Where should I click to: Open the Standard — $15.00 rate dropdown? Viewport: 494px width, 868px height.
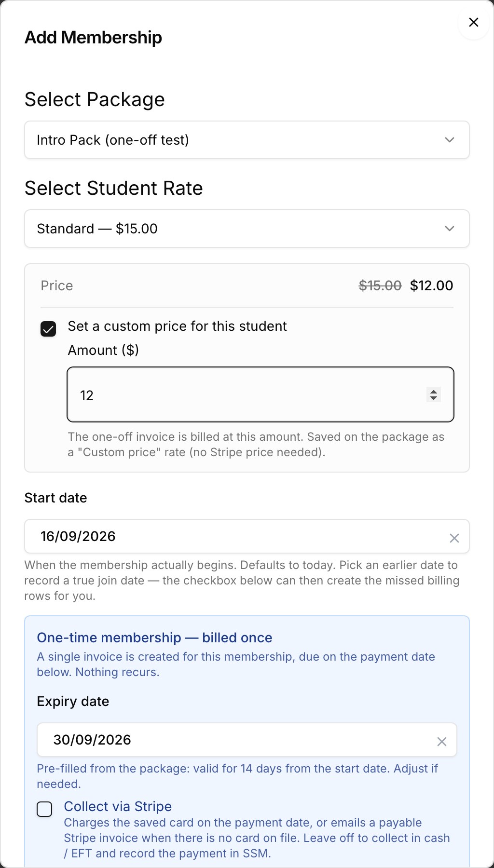[247, 229]
